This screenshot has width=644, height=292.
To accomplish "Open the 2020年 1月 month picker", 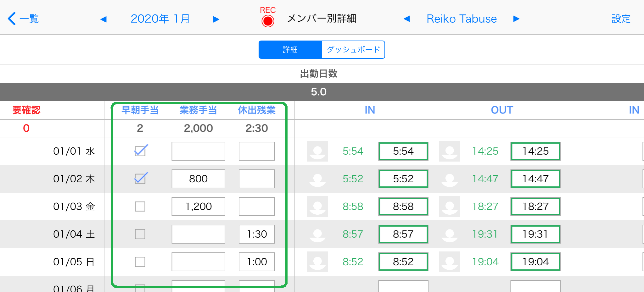I will pos(160,19).
